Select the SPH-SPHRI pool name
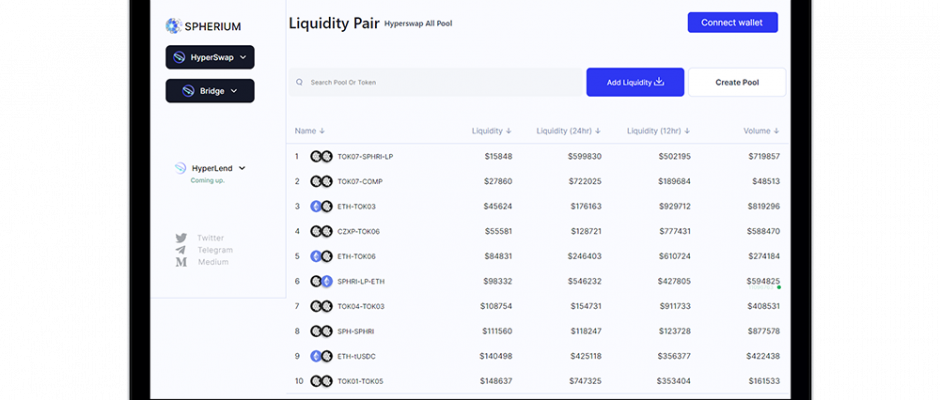The width and height of the screenshot is (940, 400). click(356, 331)
